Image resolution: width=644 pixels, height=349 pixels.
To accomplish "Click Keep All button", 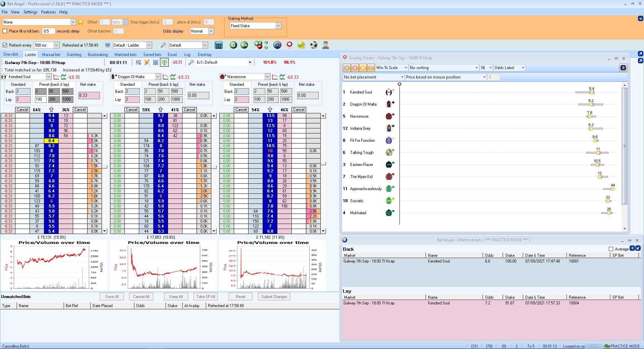I will tap(176, 297).
